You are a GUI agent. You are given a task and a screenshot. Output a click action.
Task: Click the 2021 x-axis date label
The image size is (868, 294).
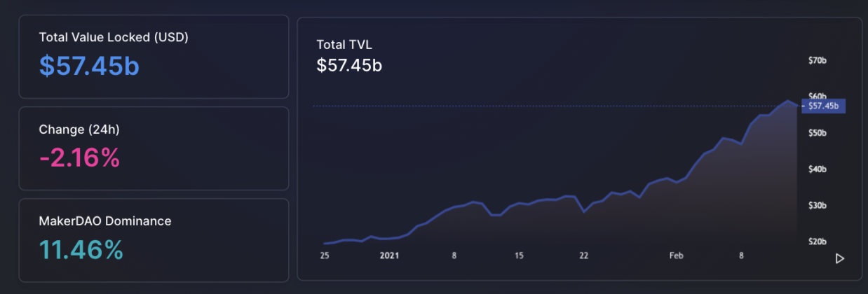(x=389, y=256)
